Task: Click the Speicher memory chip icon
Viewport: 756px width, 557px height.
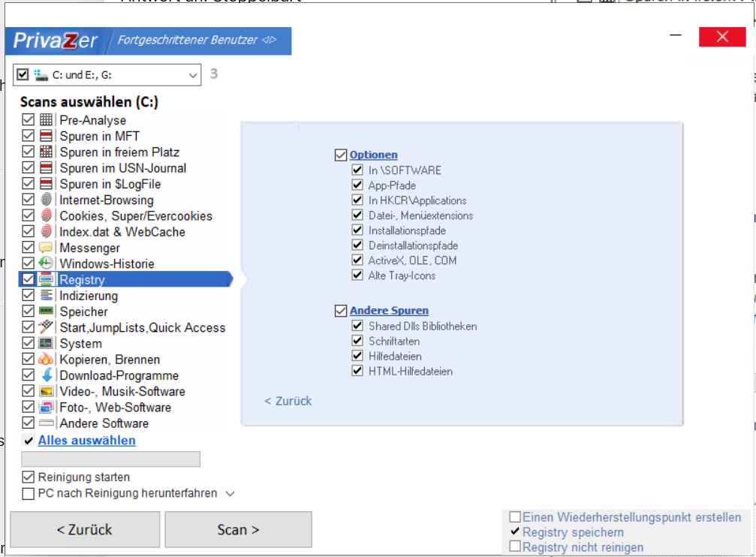Action: pos(47,312)
